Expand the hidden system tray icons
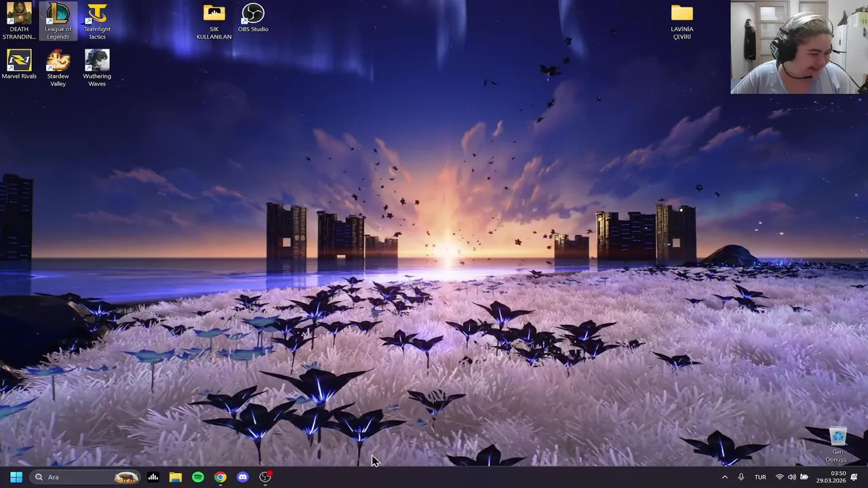 coord(724,477)
